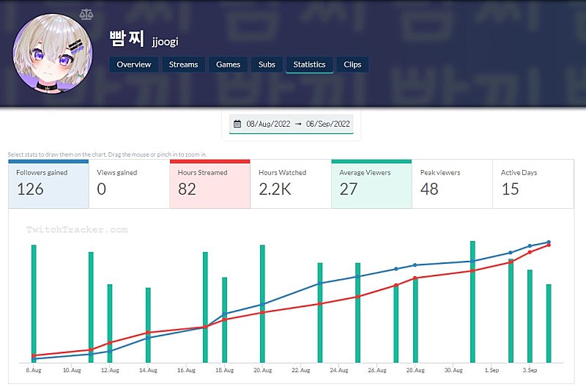586x392 pixels.
Task: Toggle Followers gained stat on chart
Action: [48, 184]
